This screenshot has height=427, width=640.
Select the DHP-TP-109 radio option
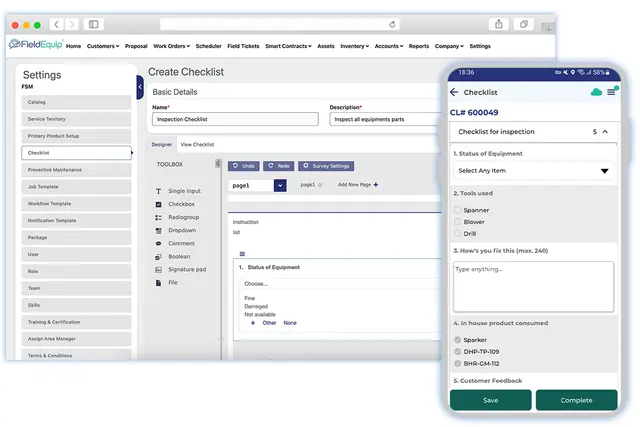(458, 351)
